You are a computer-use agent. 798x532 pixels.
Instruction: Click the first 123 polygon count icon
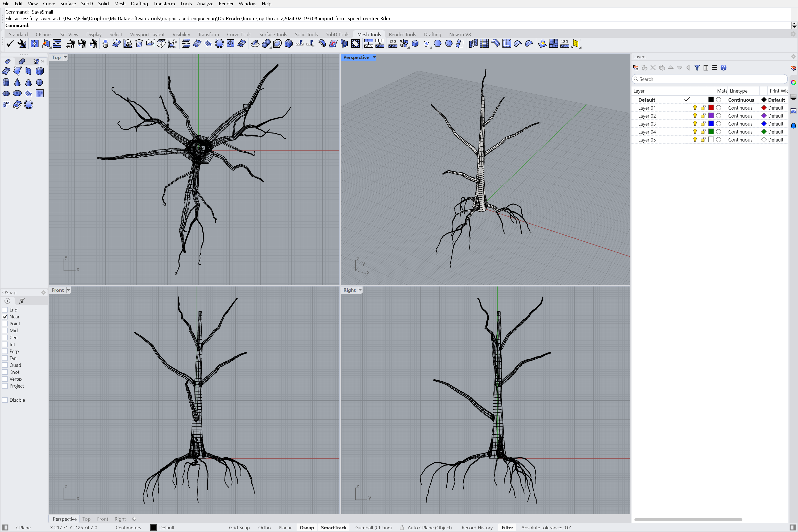[x=393, y=44]
